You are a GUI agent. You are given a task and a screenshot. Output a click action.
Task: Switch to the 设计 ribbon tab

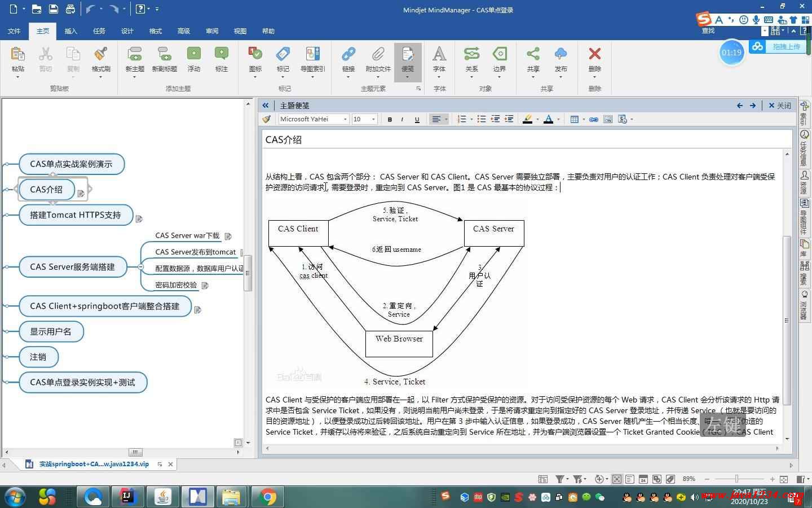tap(127, 31)
